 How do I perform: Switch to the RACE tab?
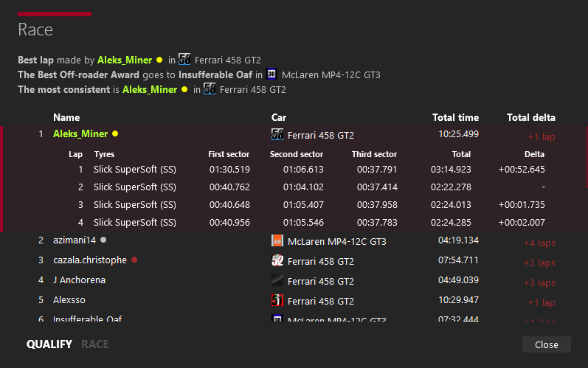point(95,344)
